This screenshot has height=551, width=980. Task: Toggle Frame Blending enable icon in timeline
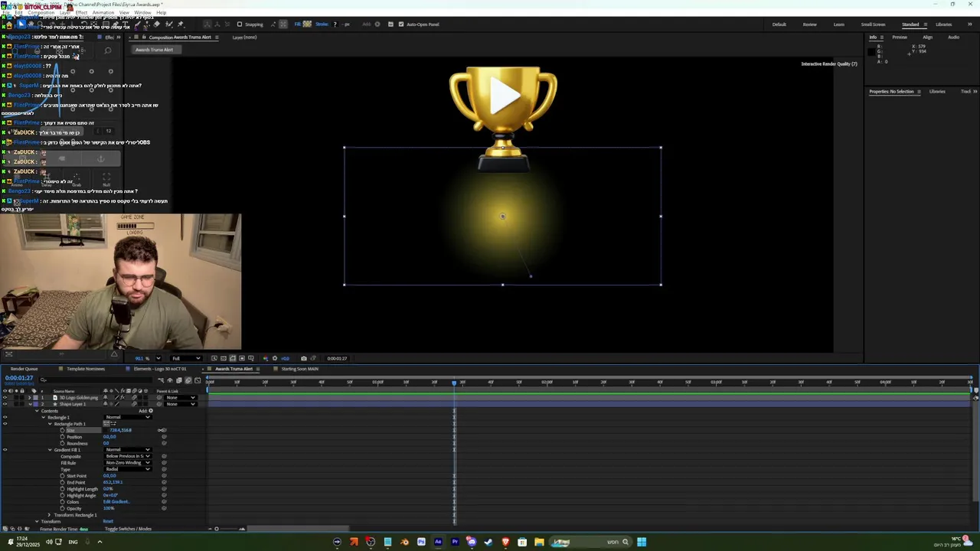point(179,380)
